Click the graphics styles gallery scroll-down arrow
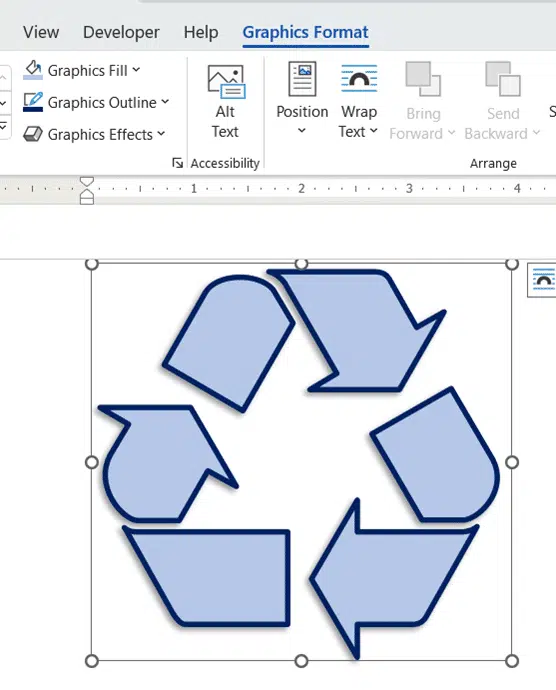Image resolution: width=556 pixels, height=690 pixels. (4, 103)
